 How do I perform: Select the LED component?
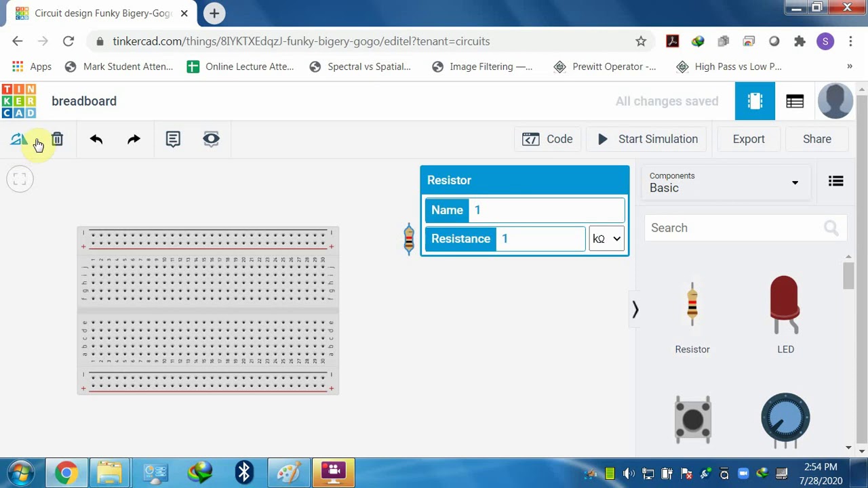[x=785, y=314]
